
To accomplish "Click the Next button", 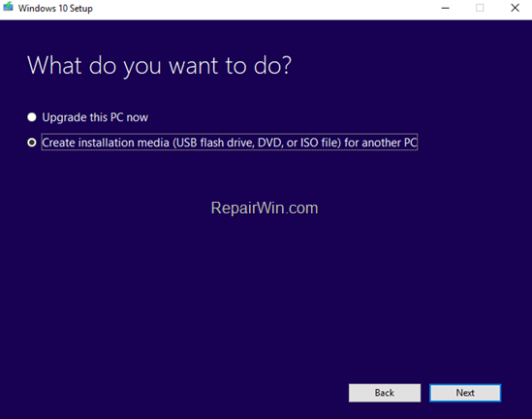I will coord(465,393).
